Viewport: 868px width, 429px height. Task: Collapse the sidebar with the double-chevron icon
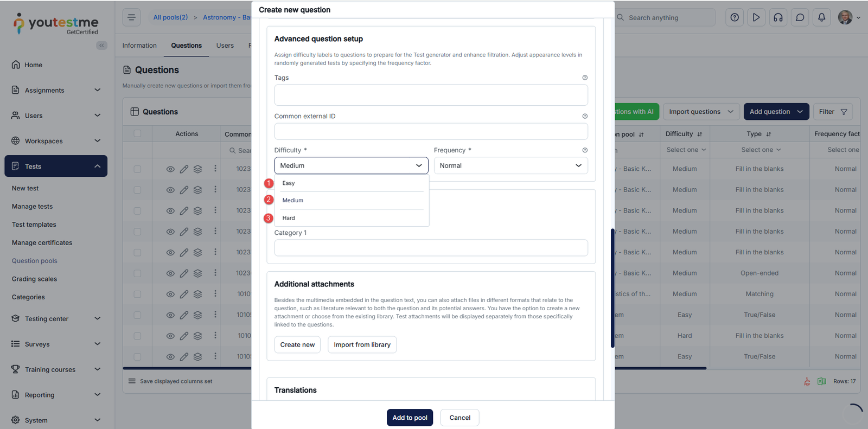coord(101,46)
